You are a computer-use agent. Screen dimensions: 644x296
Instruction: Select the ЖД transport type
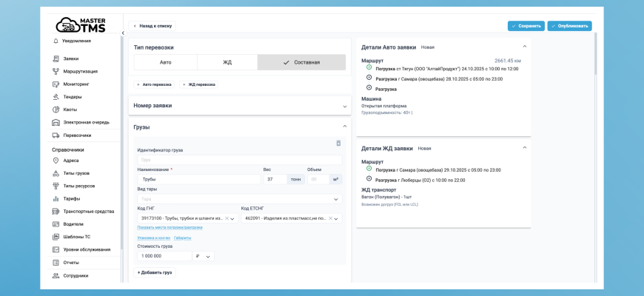click(x=227, y=62)
